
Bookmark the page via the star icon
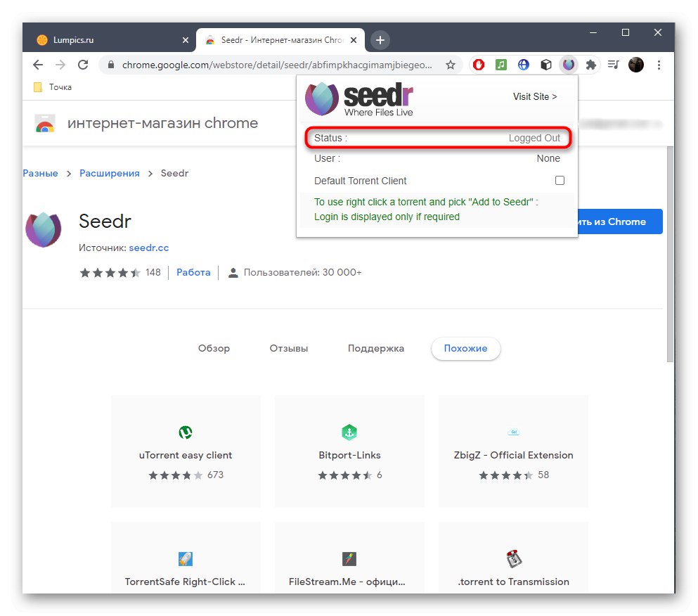point(451,64)
